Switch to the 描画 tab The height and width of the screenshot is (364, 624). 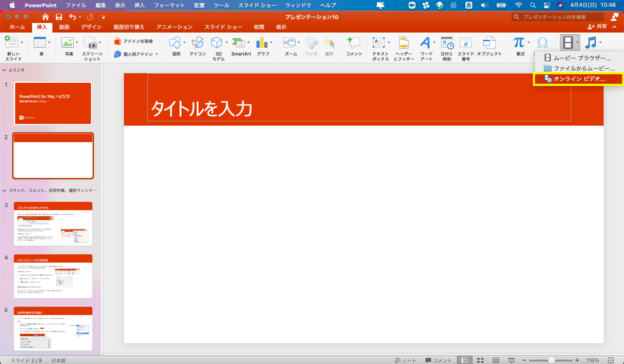64,27
